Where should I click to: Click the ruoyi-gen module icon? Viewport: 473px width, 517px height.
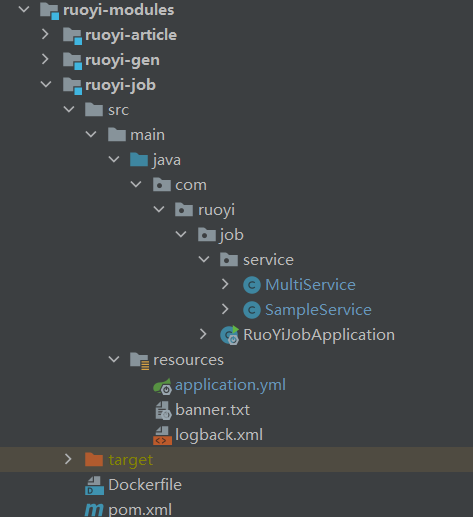tap(72, 61)
